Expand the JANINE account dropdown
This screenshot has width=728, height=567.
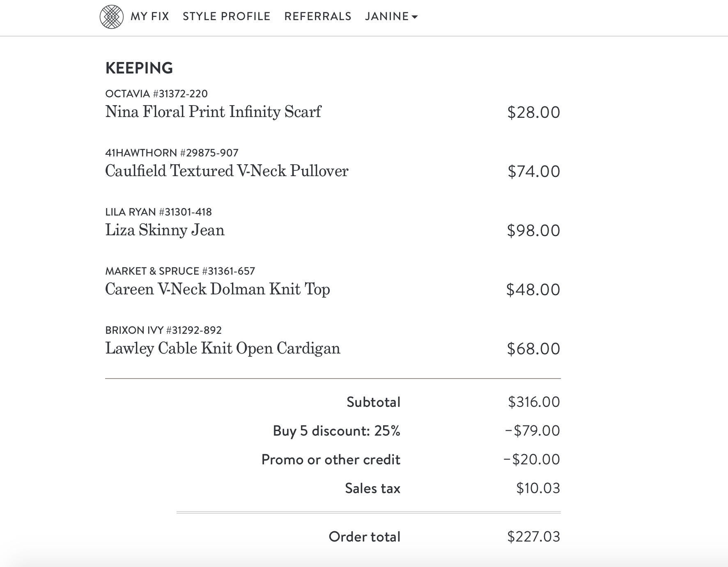pos(387,16)
